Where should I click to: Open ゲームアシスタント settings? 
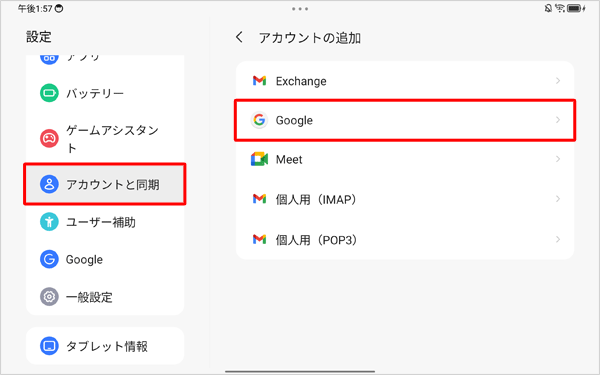(x=105, y=138)
